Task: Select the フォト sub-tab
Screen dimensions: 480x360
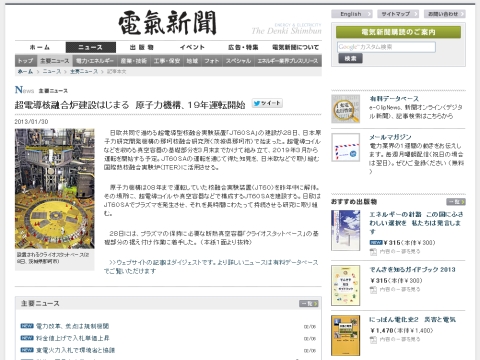Action: point(212,61)
